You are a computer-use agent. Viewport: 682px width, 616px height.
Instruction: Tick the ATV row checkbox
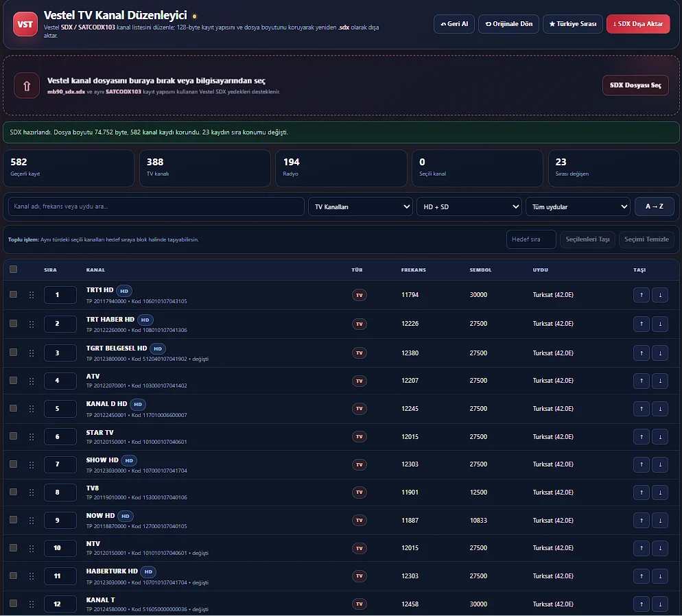tap(14, 381)
